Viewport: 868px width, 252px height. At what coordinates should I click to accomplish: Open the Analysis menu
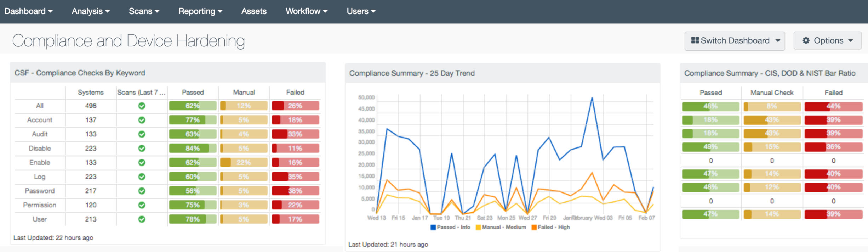click(x=91, y=11)
